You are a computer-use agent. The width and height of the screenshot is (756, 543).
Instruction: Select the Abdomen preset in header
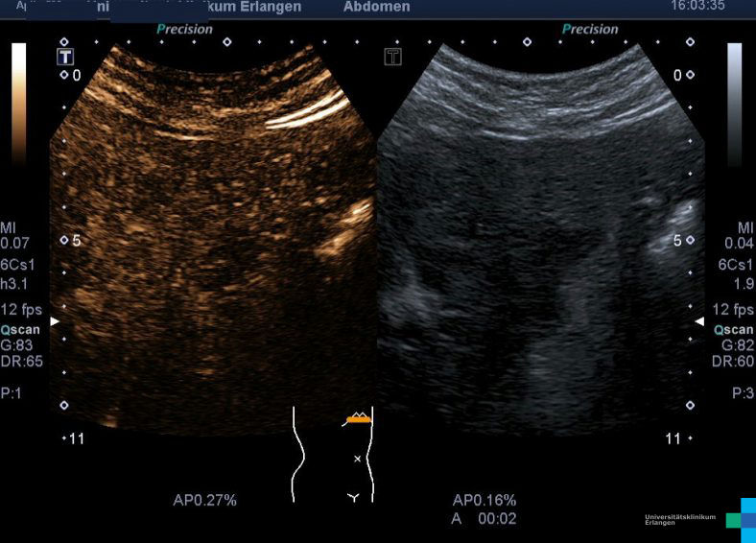tap(376, 8)
